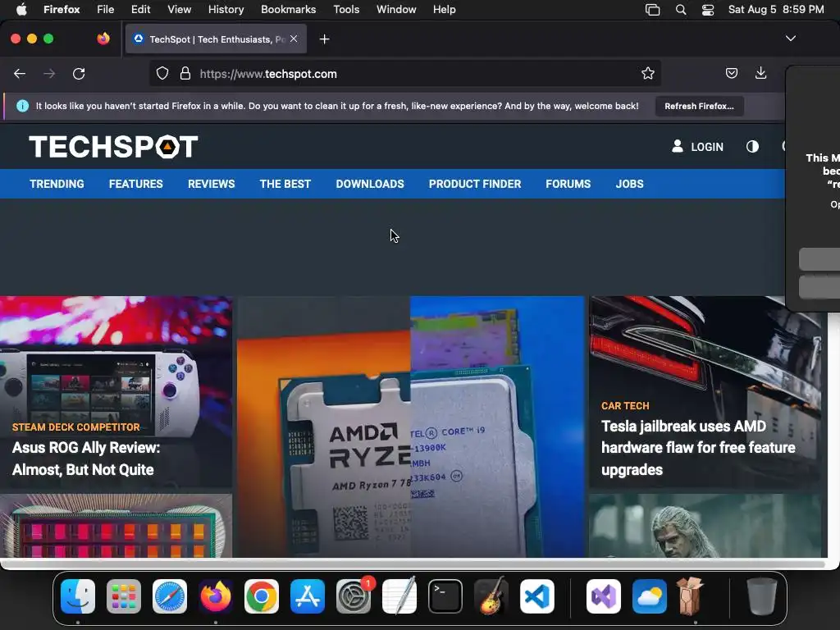Open the FEATURES section
This screenshot has width=840, height=630.
tap(136, 184)
